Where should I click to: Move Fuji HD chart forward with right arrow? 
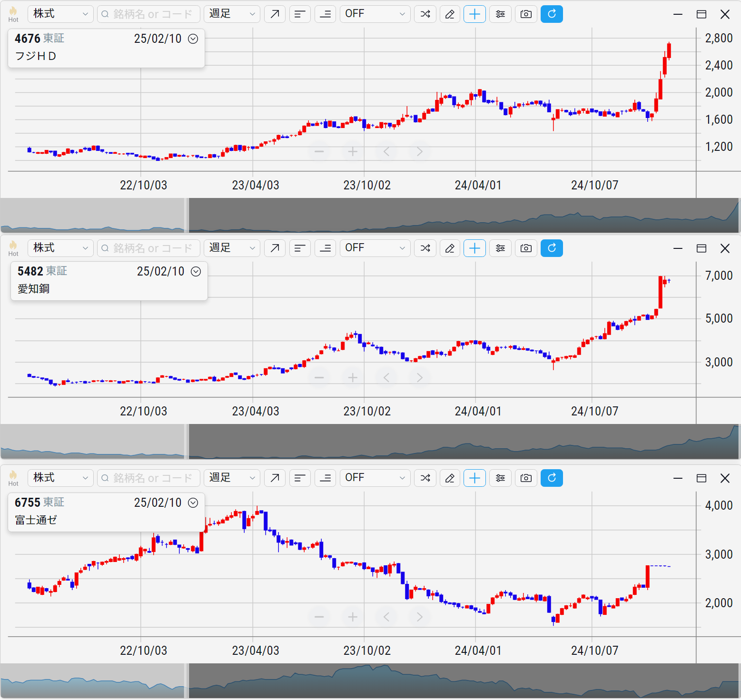point(419,152)
